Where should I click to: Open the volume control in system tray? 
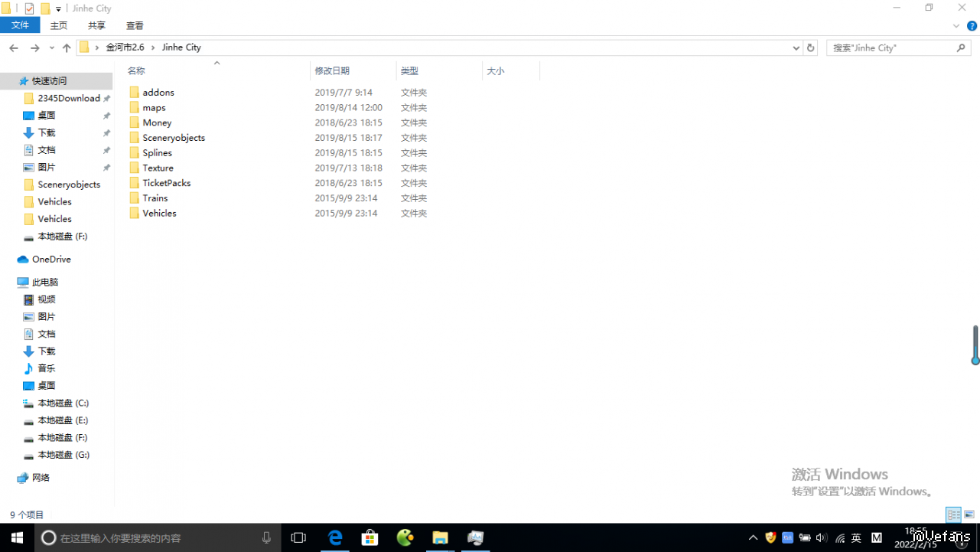click(x=822, y=538)
